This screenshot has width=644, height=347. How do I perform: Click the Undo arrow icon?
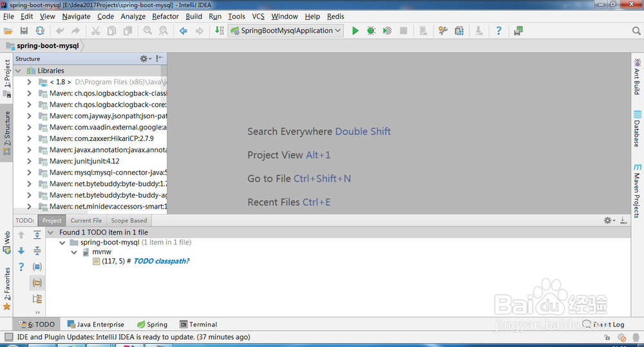[x=60, y=31]
